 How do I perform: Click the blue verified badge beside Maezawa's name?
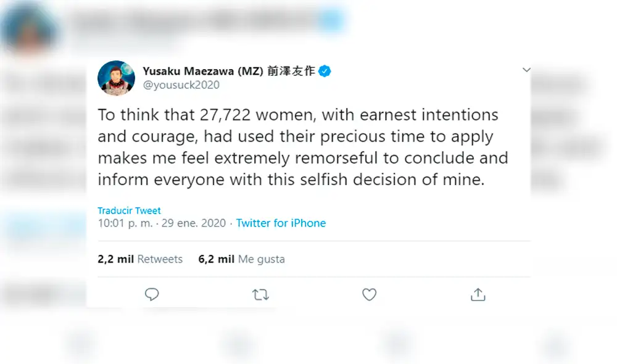pyautogui.click(x=325, y=71)
